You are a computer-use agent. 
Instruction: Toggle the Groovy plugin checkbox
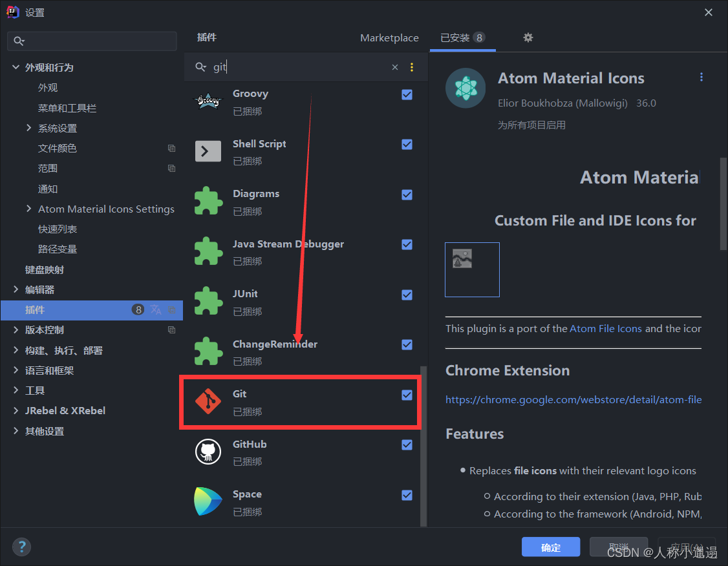click(407, 94)
